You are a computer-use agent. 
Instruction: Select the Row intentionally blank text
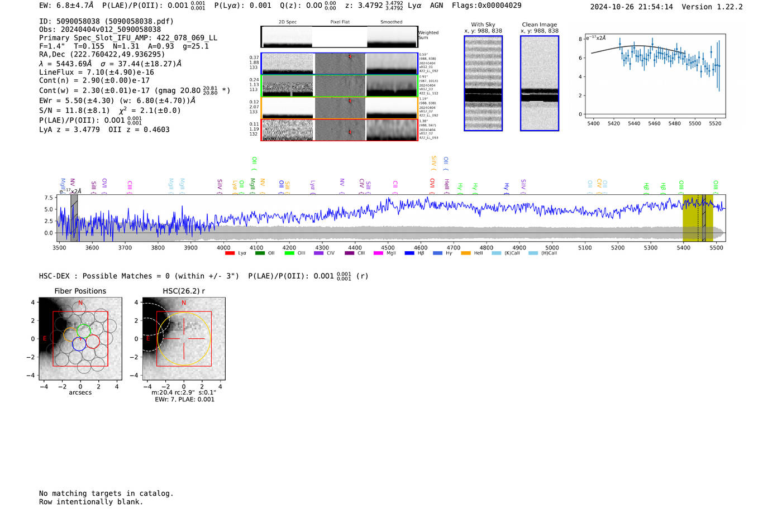click(91, 502)
